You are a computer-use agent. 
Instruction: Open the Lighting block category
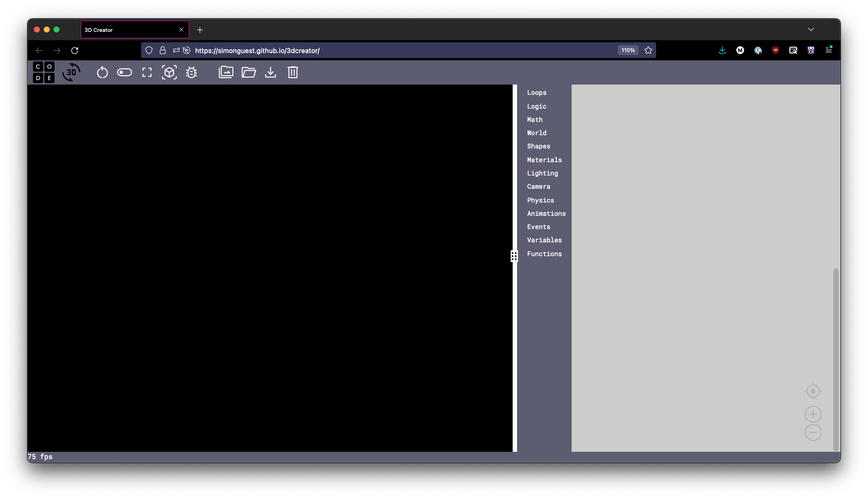(x=543, y=173)
